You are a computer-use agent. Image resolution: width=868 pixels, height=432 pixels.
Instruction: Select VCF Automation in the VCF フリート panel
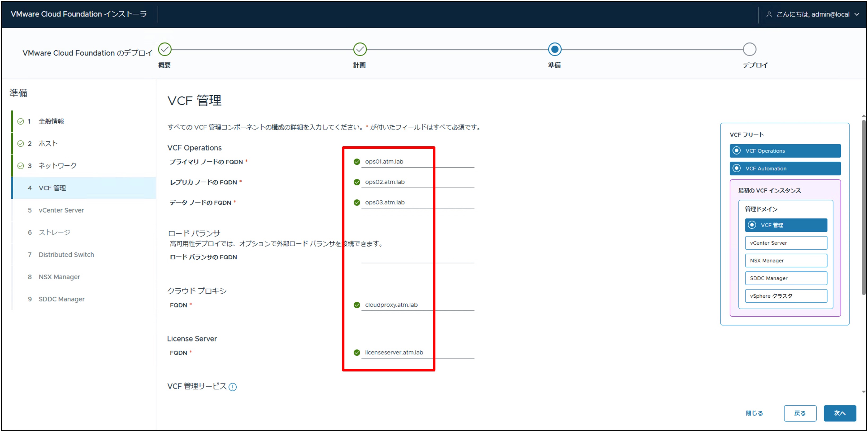click(785, 169)
